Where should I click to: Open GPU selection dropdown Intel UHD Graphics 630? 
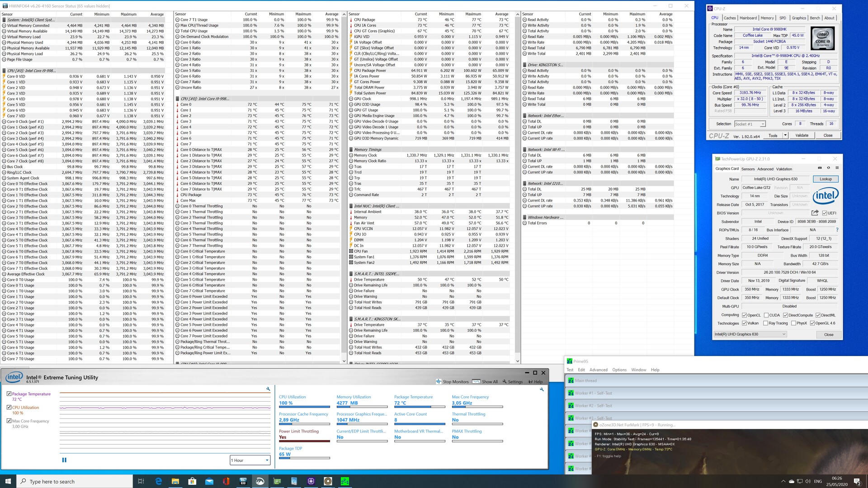[750, 334]
